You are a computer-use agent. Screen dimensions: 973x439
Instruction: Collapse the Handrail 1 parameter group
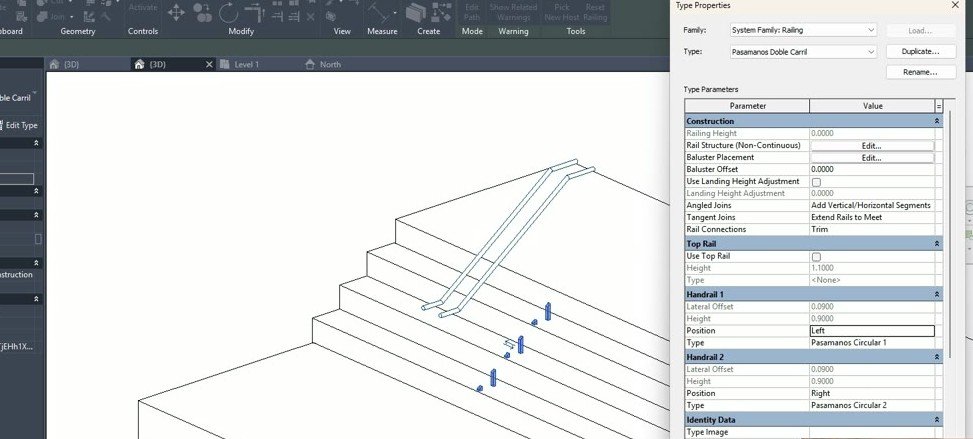click(x=936, y=294)
